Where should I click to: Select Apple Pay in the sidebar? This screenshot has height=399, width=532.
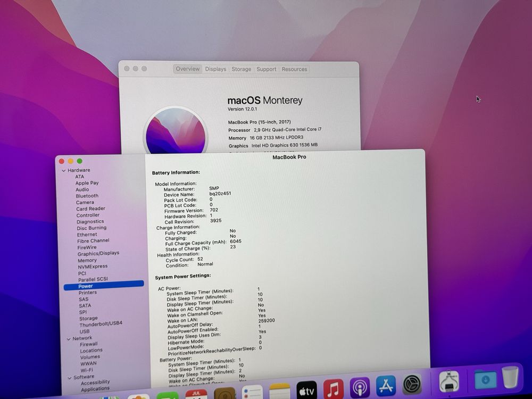[87, 183]
